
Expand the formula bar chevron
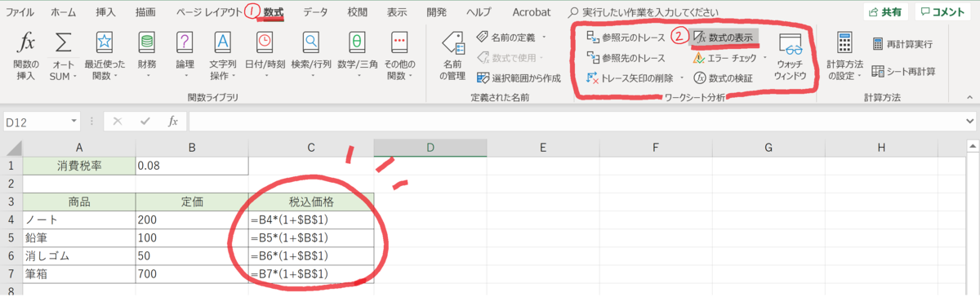point(969,121)
